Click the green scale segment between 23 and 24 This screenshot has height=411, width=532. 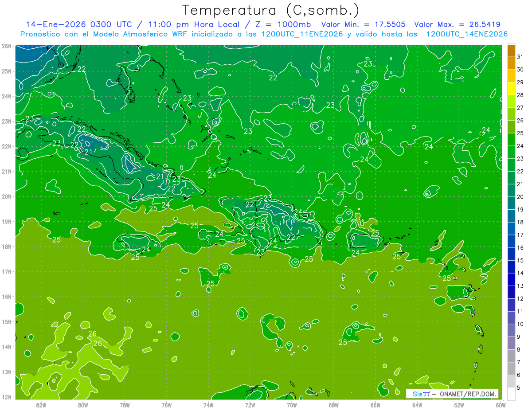[511, 153]
